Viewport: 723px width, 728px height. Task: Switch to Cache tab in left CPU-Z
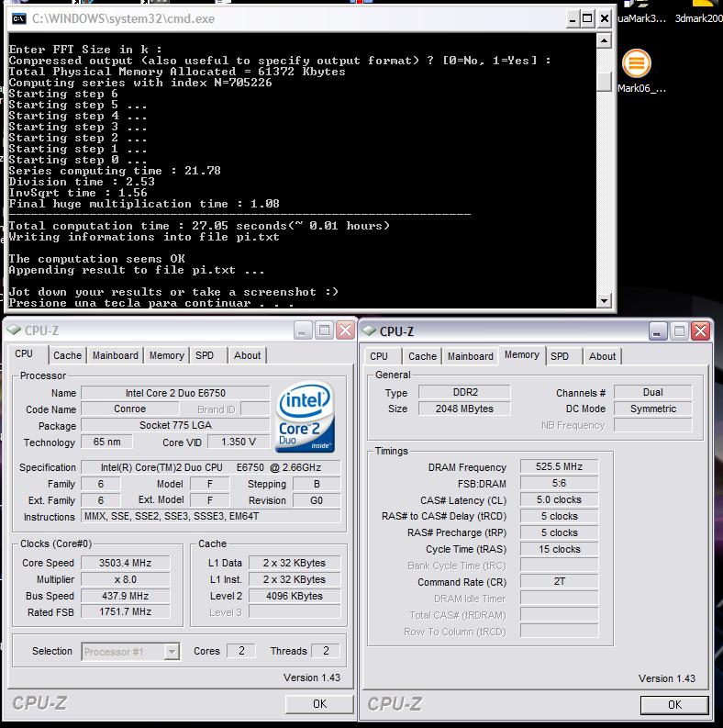[67, 355]
